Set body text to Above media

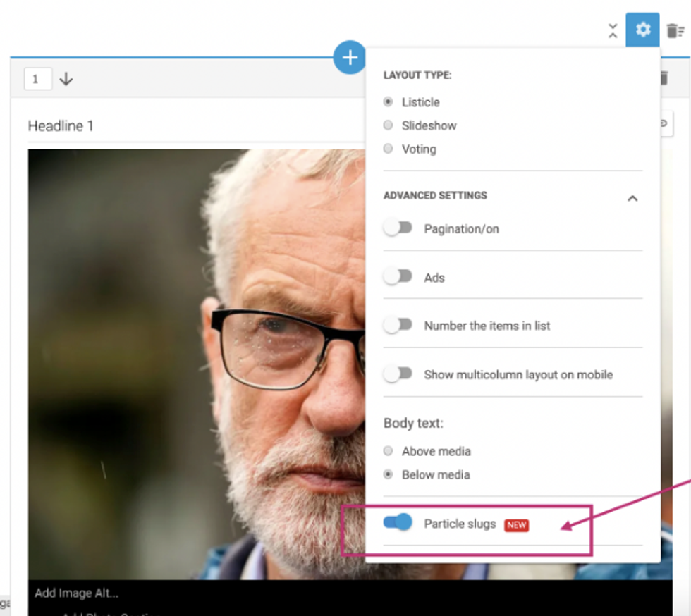point(388,451)
